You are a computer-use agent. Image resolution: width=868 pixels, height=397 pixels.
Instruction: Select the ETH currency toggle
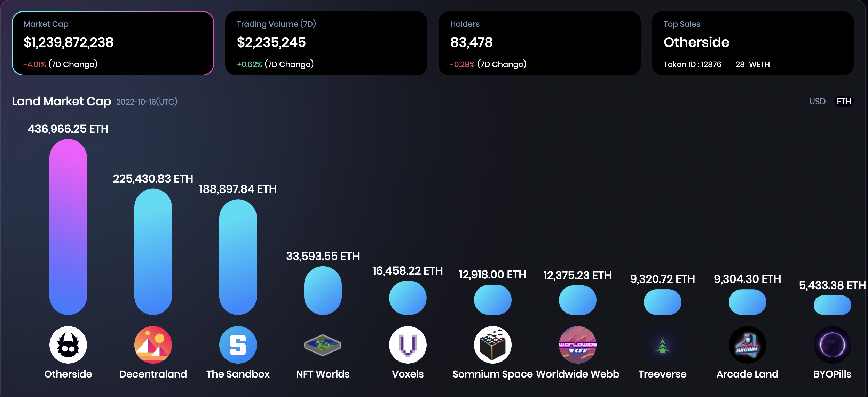click(x=844, y=102)
